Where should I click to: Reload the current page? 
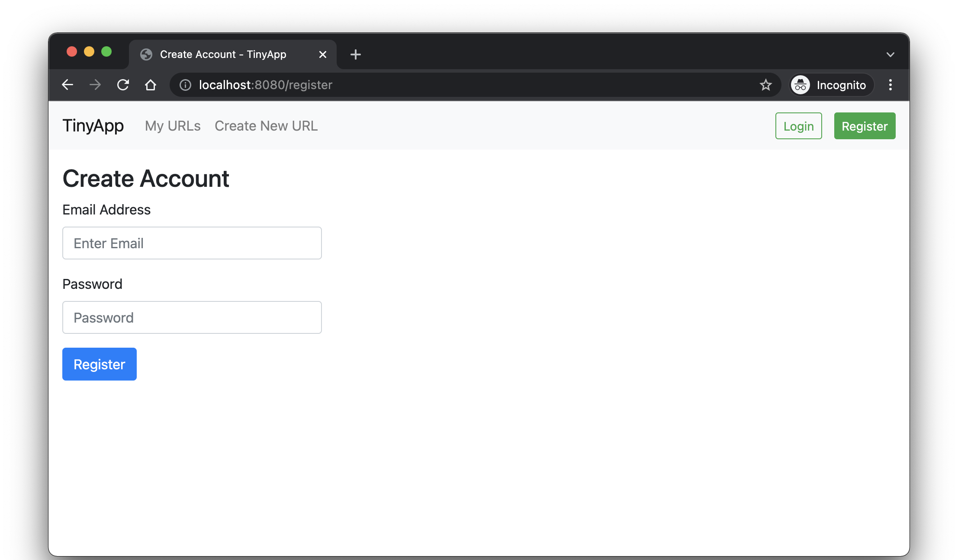tap(123, 85)
